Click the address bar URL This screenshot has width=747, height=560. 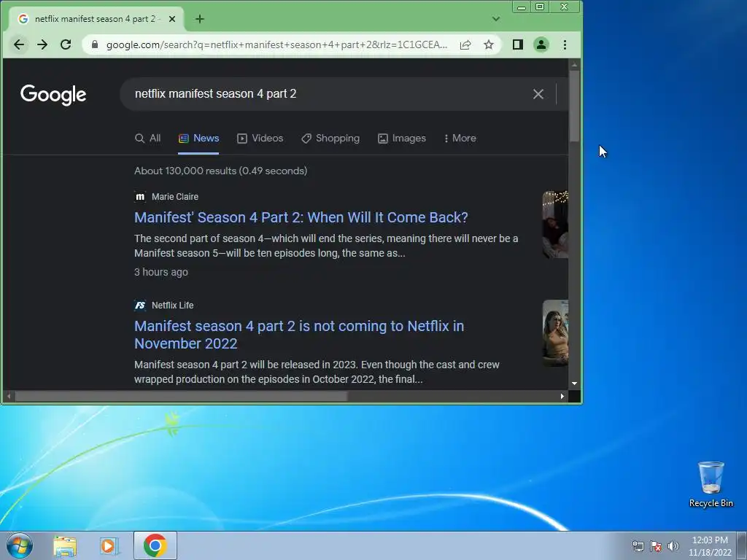coord(276,44)
